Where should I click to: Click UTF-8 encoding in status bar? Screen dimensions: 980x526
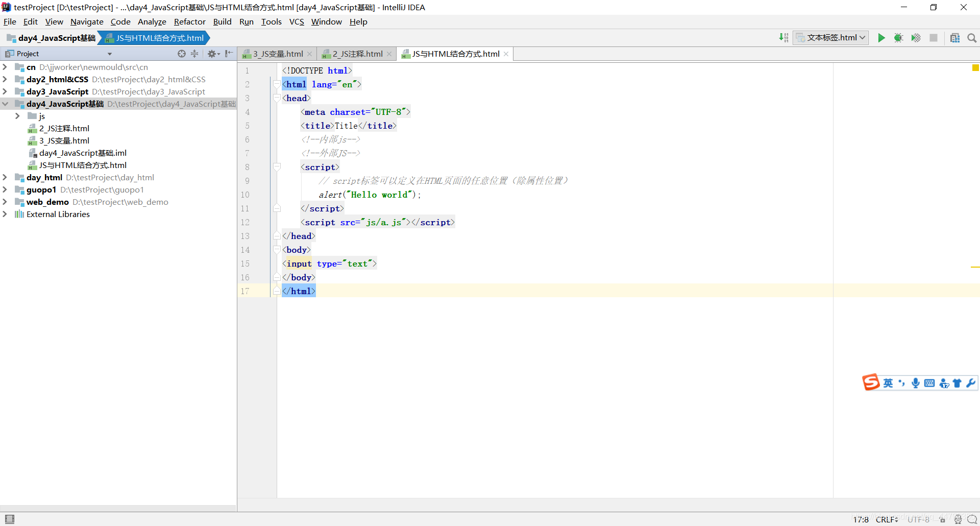tap(918, 519)
